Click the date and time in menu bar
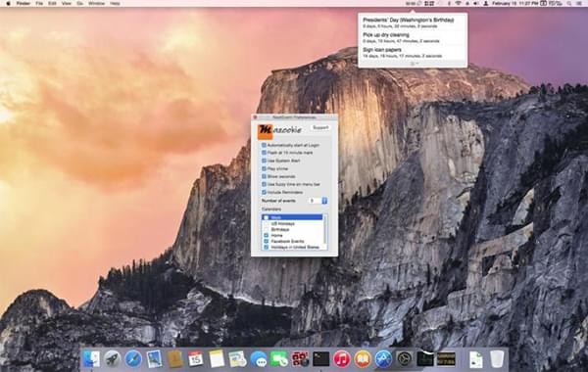The width and height of the screenshot is (588, 372). (514, 3)
